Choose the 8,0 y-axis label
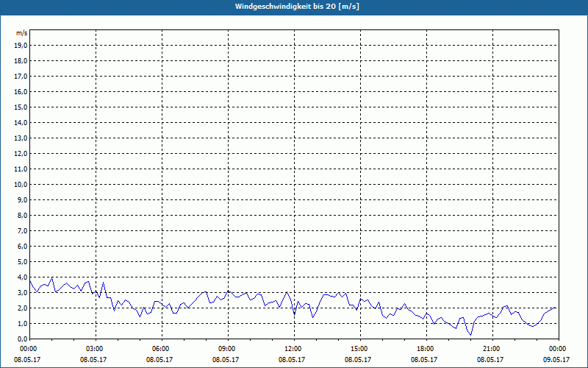 (23, 215)
